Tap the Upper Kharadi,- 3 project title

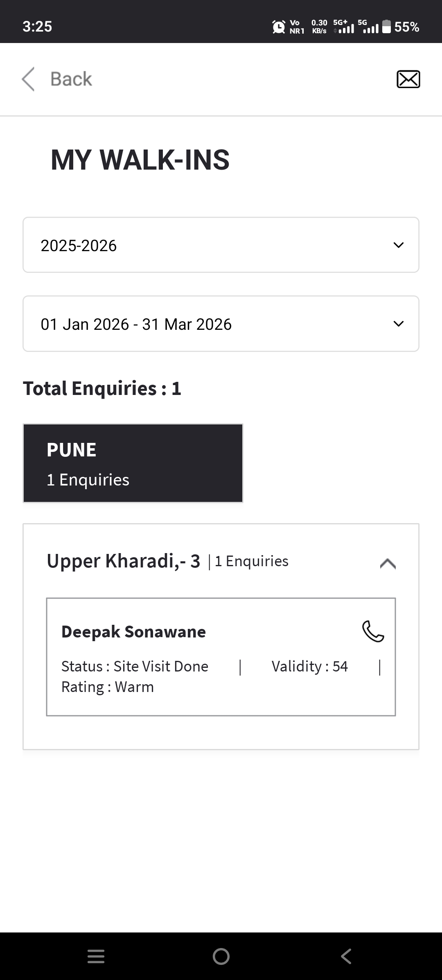point(124,561)
